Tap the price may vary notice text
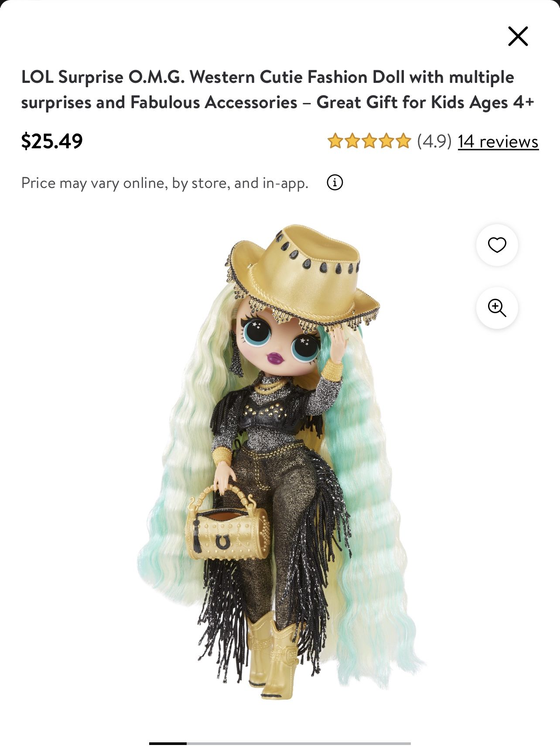560x755 pixels. click(x=165, y=183)
